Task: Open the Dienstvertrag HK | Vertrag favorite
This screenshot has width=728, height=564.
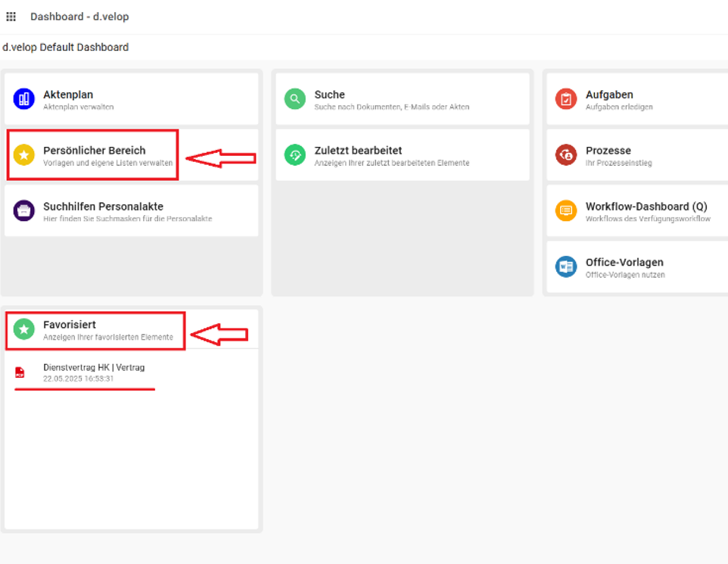Action: [x=93, y=366]
